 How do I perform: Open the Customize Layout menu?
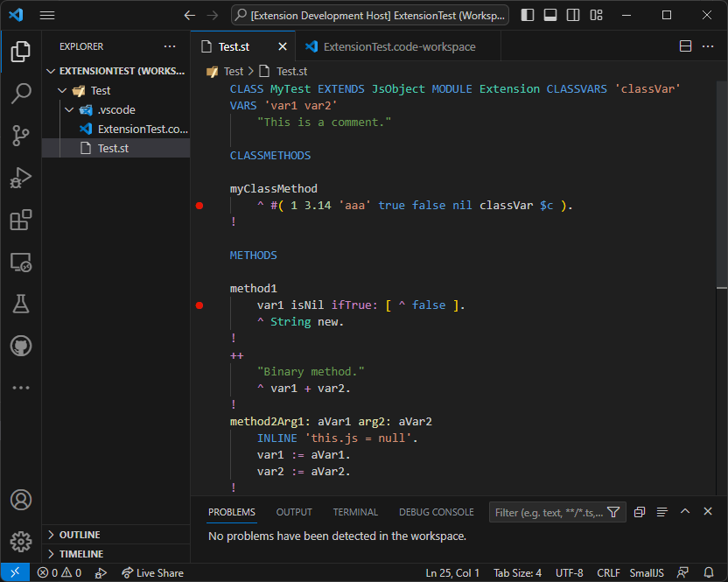click(596, 16)
